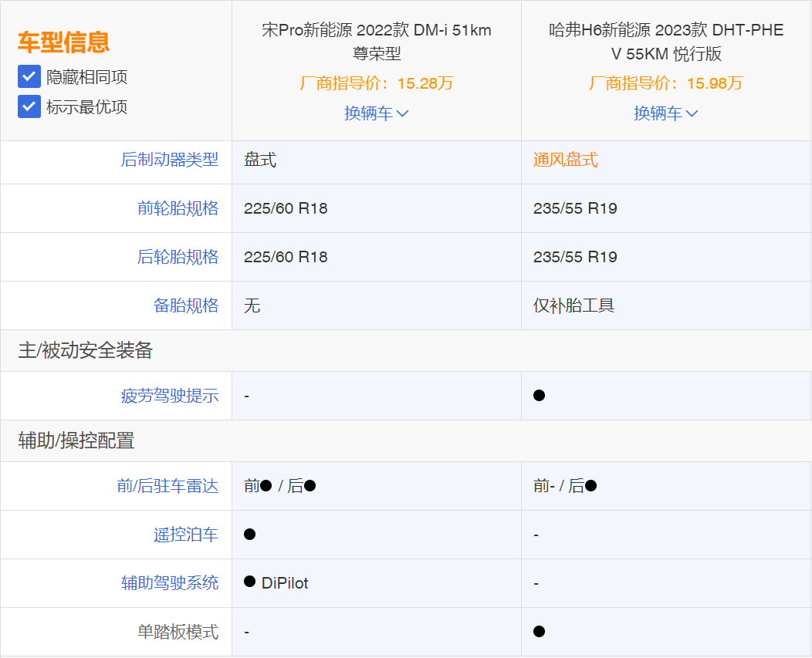Open the 疲劳驾驶提示 feature link
This screenshot has height=658, width=812.
pos(170,396)
